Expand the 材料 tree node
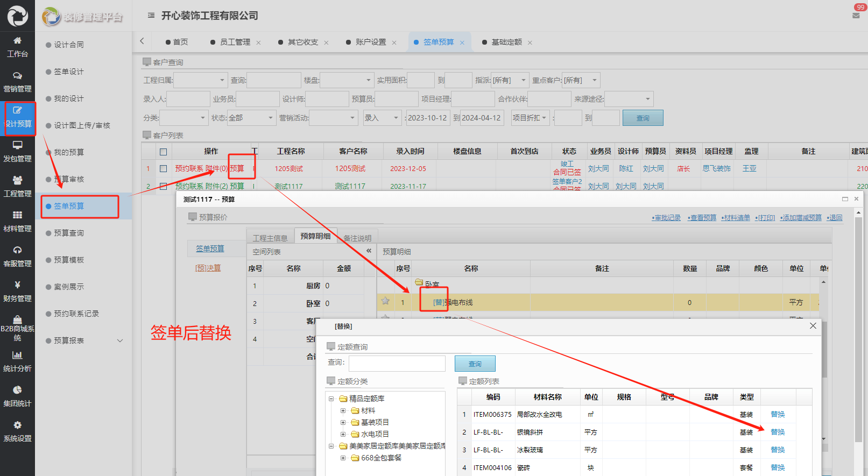The image size is (868, 476). pyautogui.click(x=343, y=411)
